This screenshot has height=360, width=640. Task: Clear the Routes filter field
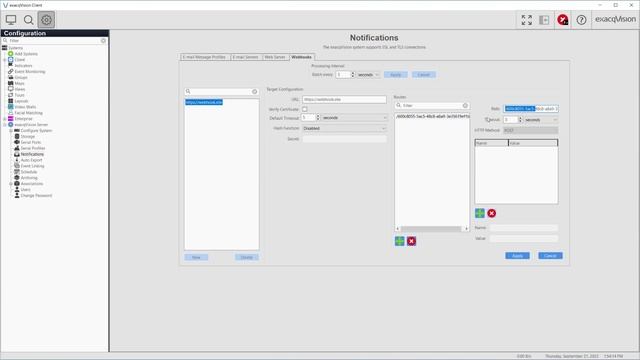(465, 105)
